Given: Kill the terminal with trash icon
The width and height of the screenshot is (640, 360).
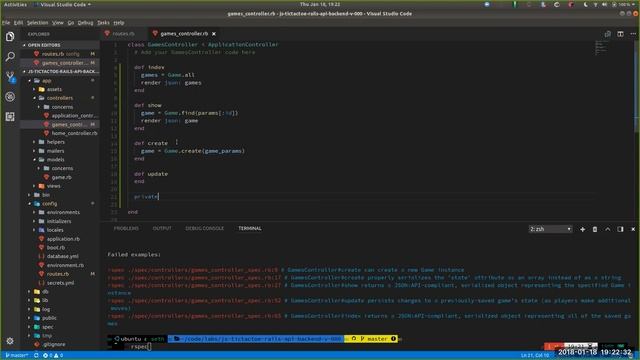Looking at the screenshot, I should (x=595, y=229).
